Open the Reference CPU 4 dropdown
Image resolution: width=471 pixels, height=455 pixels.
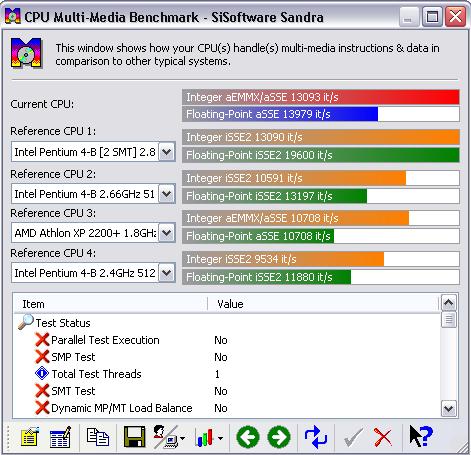166,273
